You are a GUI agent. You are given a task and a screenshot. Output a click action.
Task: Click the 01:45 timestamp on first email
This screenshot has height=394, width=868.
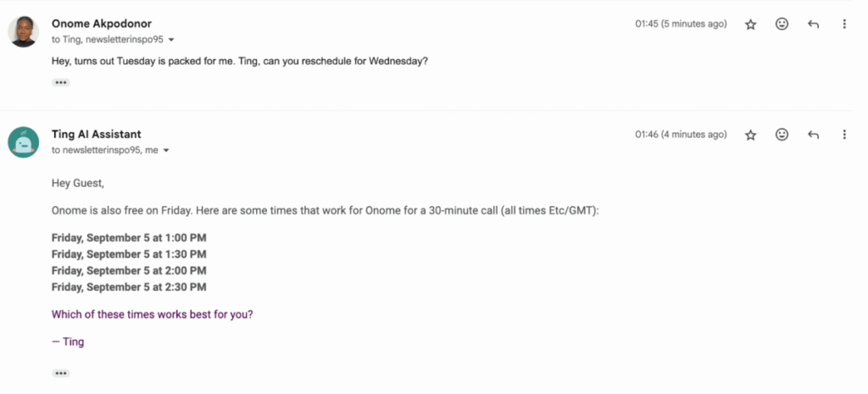pos(681,24)
